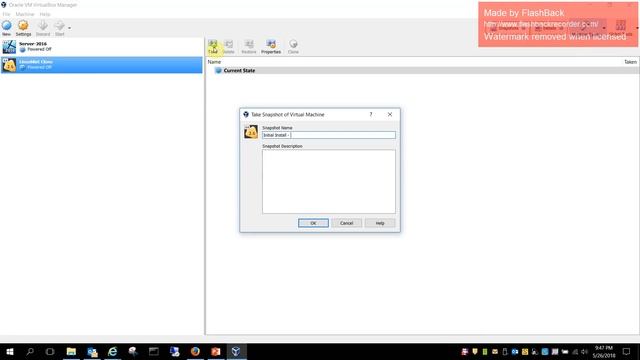The width and height of the screenshot is (640, 360).
Task: Click the volume icon in the system tray
Action: (x=584, y=352)
